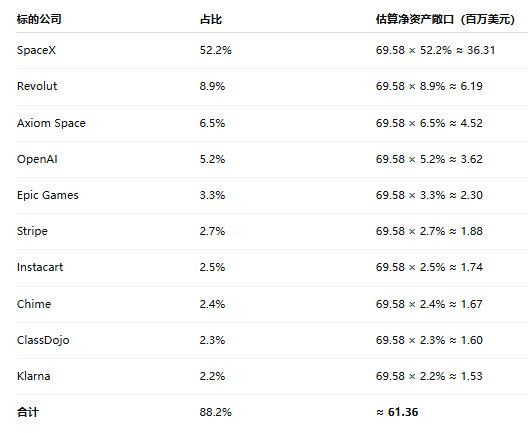Click the ≈ 61.36 total value
528x433 pixels.
click(397, 412)
